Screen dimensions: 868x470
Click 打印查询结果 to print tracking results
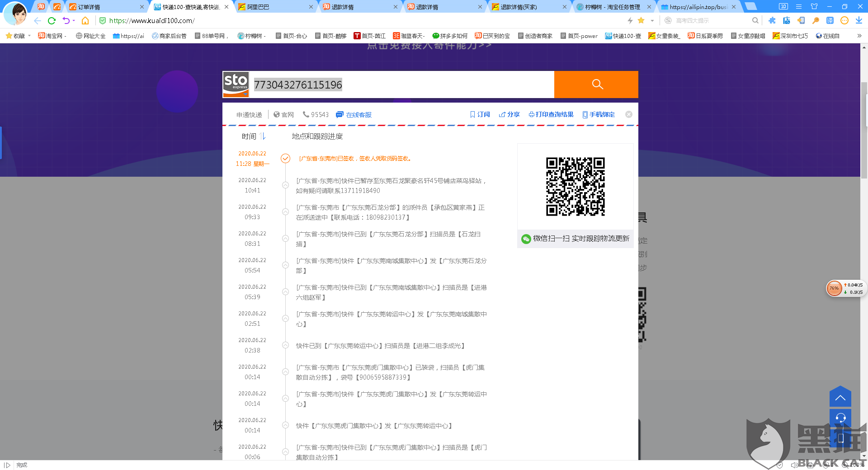552,114
